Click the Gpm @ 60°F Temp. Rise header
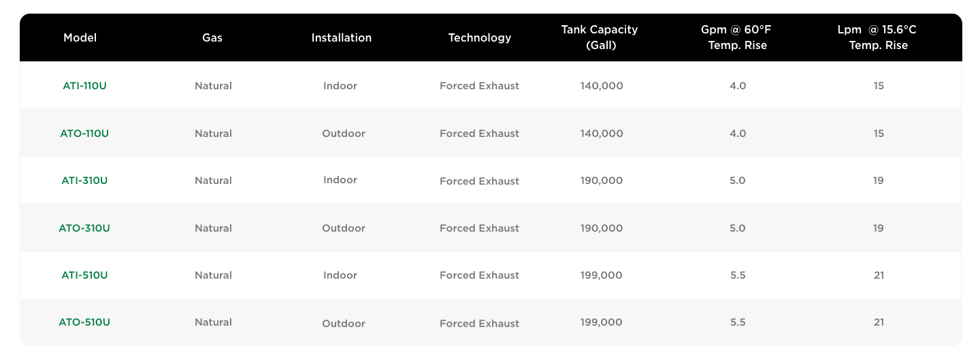 [738, 37]
